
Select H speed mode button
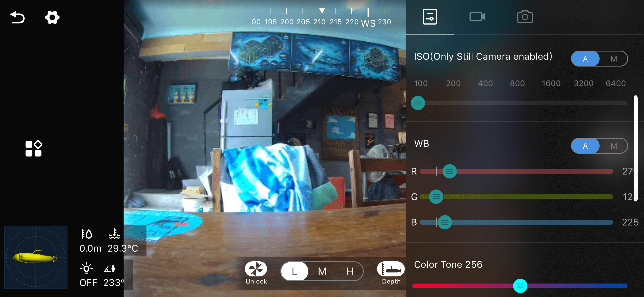pos(349,270)
